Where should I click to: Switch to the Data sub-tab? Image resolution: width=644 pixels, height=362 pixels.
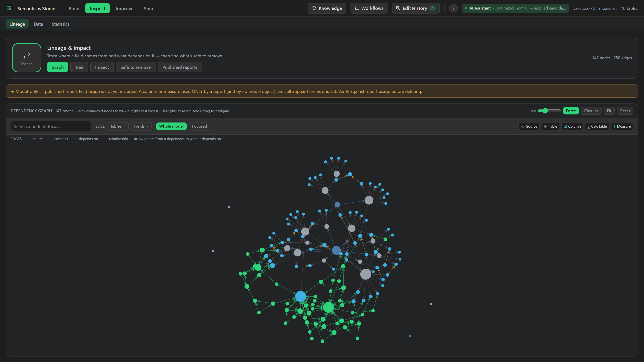(38, 24)
